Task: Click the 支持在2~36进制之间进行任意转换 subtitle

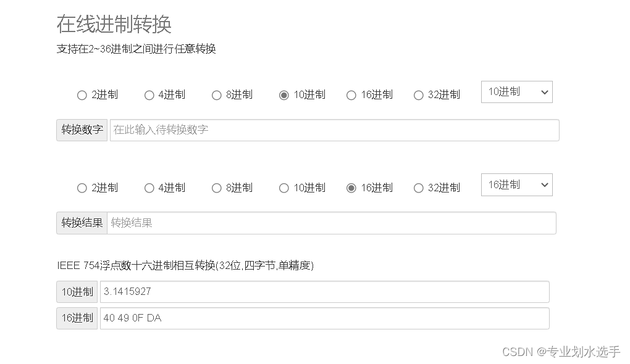Action: (x=136, y=49)
